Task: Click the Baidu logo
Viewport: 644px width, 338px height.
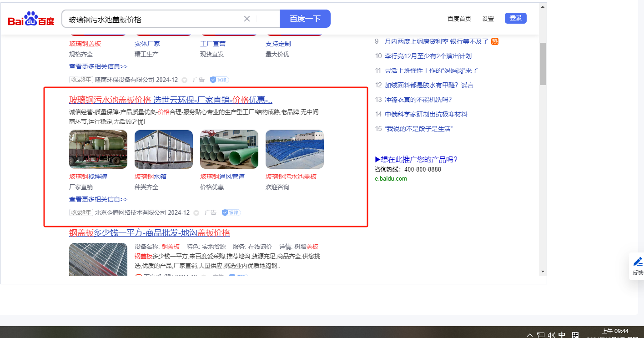Action: point(31,19)
